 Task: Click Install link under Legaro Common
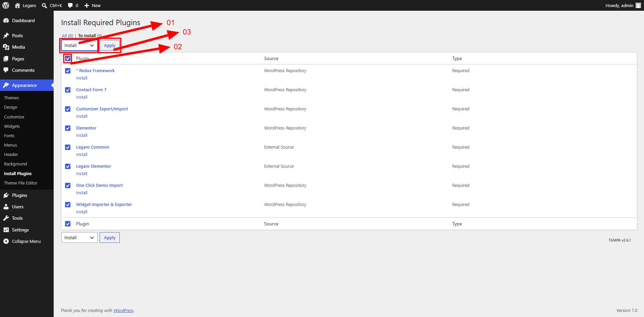[x=82, y=155]
